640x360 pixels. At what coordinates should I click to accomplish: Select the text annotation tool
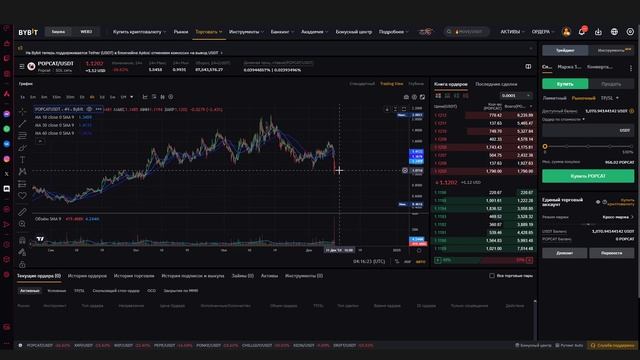click(22, 160)
